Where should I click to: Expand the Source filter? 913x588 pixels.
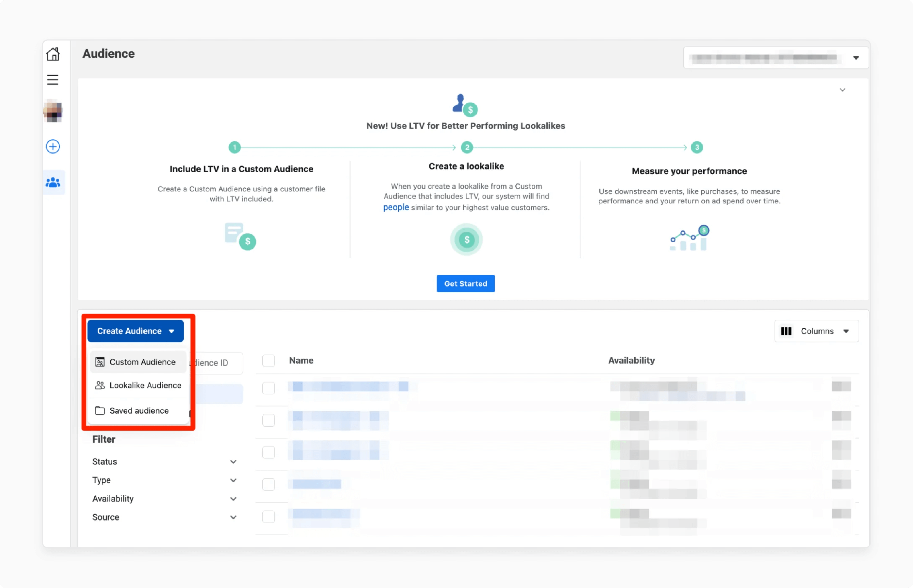[165, 517]
